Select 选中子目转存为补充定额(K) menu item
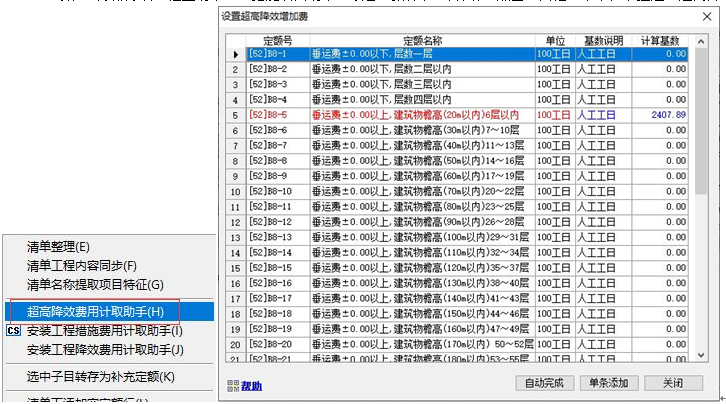This screenshot has height=404, width=726. (101, 377)
